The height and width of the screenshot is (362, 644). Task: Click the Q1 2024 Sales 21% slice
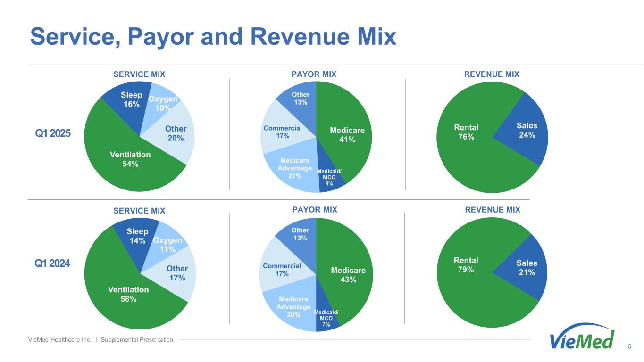[x=527, y=268]
